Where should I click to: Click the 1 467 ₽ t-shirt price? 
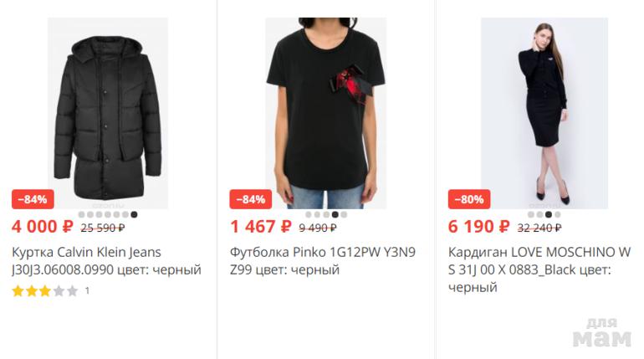click(261, 227)
